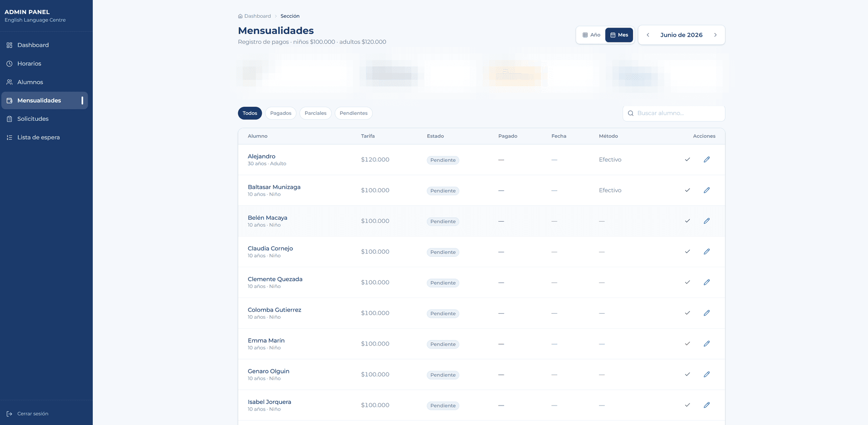Click the Junio de 2026 month label
This screenshot has height=425, width=868.
(x=681, y=35)
